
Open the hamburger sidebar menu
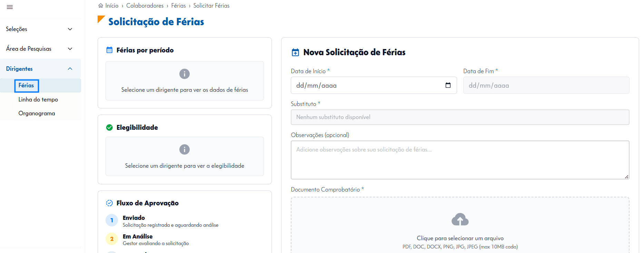click(10, 7)
